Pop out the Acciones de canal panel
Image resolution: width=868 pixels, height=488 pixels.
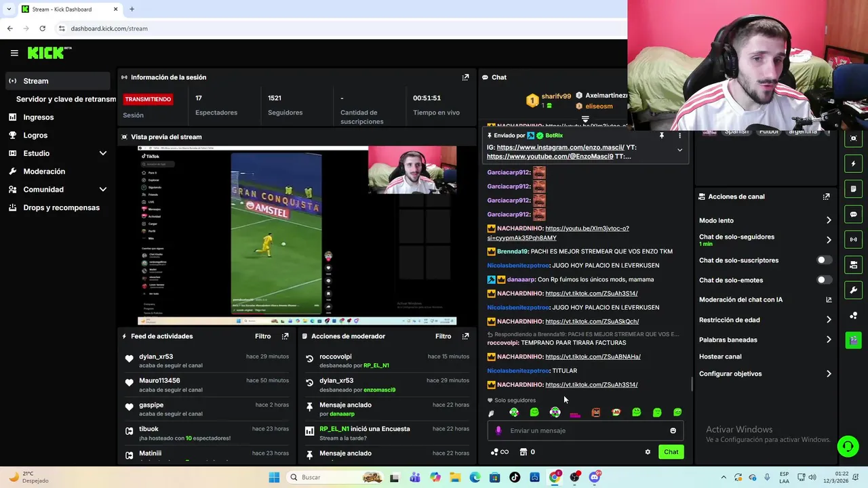coord(826,197)
